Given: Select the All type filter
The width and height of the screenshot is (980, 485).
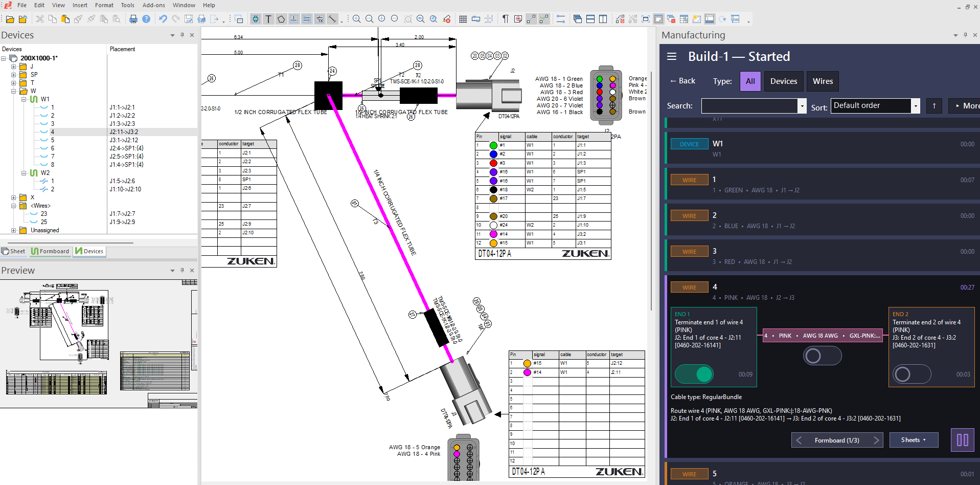Looking at the screenshot, I should pyautogui.click(x=750, y=81).
